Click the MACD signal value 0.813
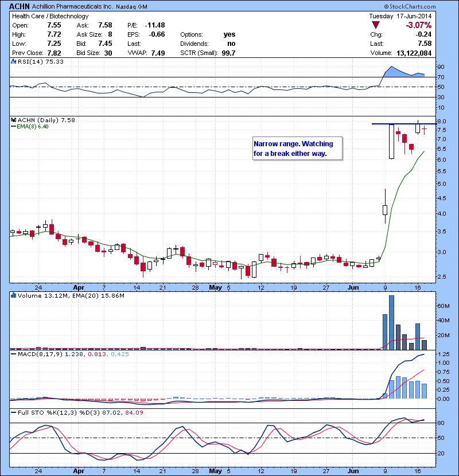This screenshot has height=476, width=459. [97, 354]
